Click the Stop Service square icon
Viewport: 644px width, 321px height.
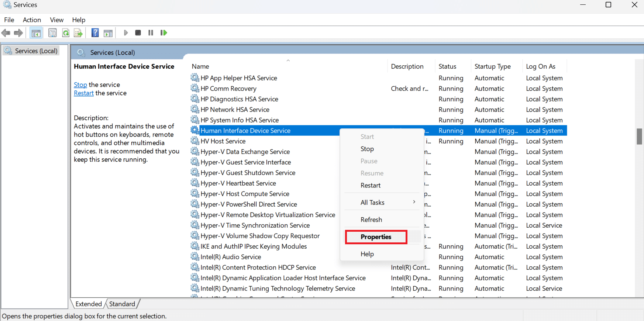coord(138,33)
